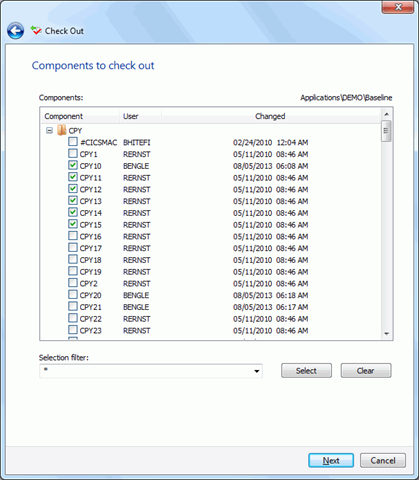The width and height of the screenshot is (419, 480).
Task: Proceed with the Next button
Action: point(331,460)
